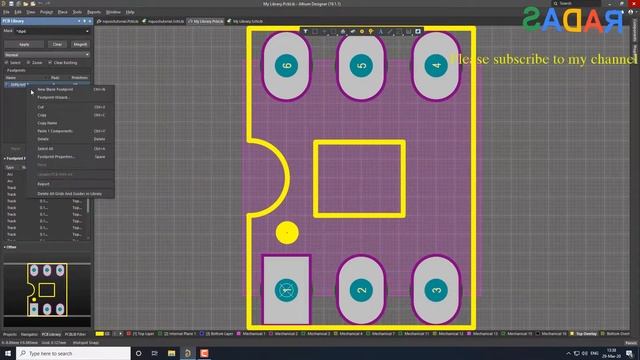The image size is (640, 360).
Task: Select the Bottom Layer layer tab
Action: [217, 334]
